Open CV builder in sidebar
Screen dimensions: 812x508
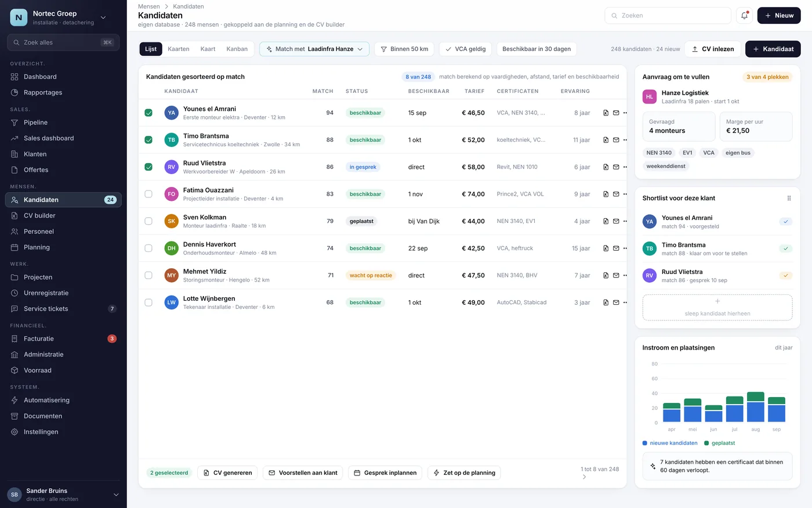pyautogui.click(x=63, y=215)
